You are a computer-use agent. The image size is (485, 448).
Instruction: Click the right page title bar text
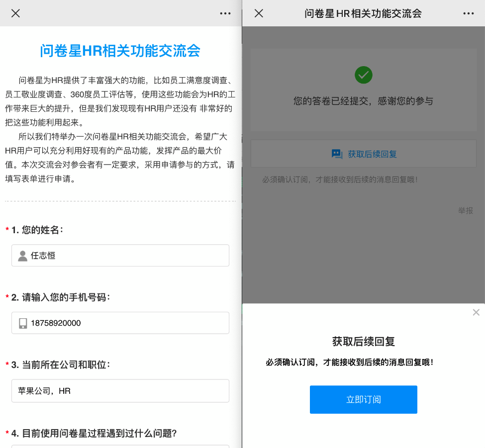(363, 13)
